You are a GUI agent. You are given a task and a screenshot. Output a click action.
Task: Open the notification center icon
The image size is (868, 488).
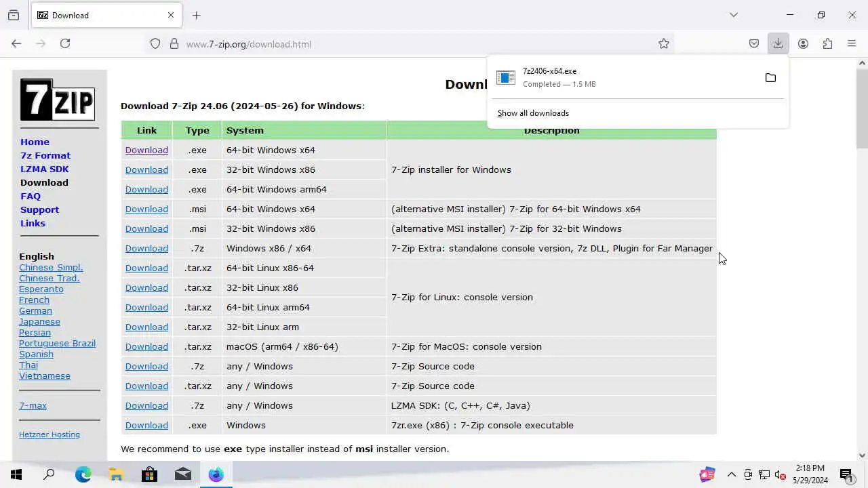click(x=846, y=474)
